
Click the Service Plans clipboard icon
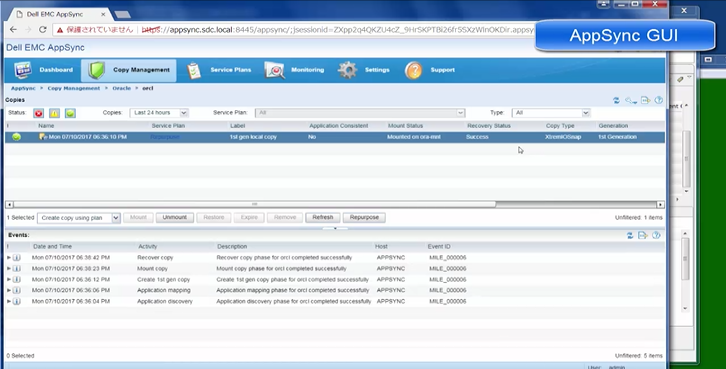tap(194, 70)
